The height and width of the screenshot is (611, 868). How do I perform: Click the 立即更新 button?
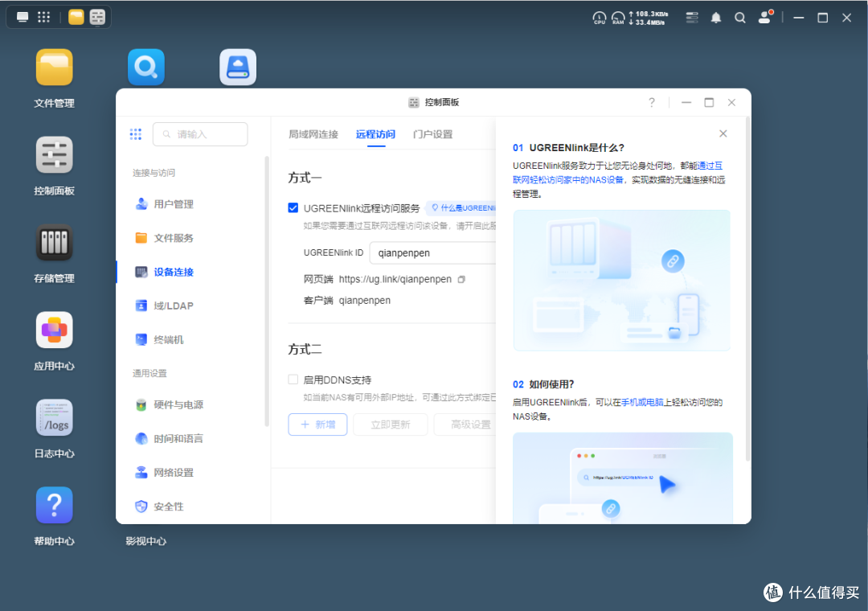point(391,424)
